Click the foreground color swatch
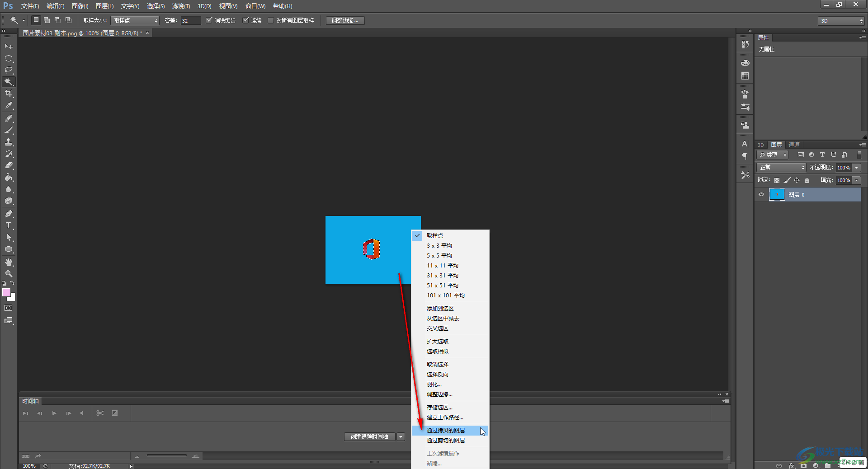Image resolution: width=868 pixels, height=469 pixels. click(6, 292)
